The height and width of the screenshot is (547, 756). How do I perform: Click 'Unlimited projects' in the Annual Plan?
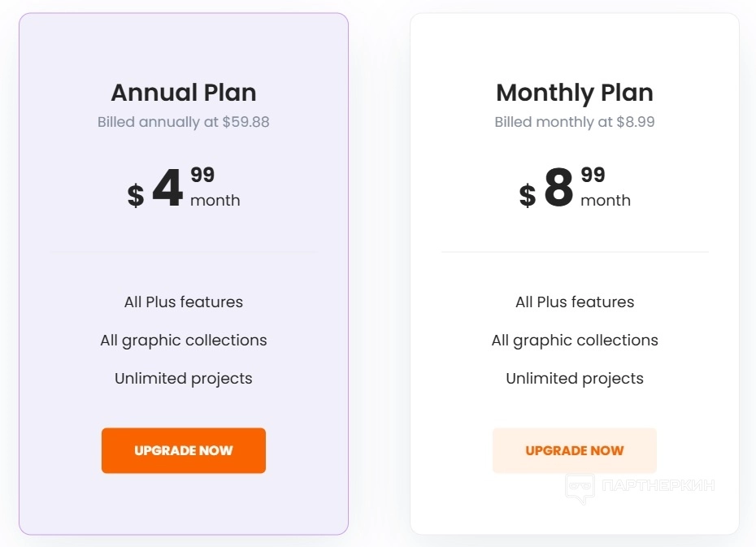184,379
